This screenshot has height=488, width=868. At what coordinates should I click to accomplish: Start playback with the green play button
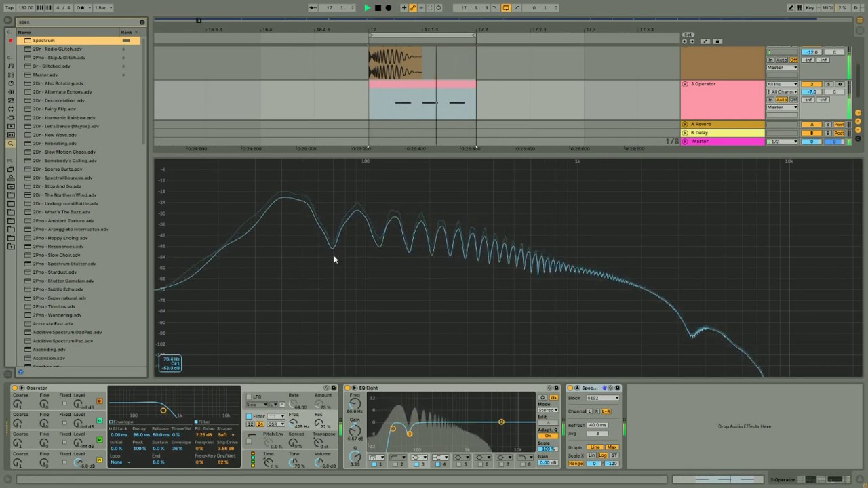(x=367, y=8)
